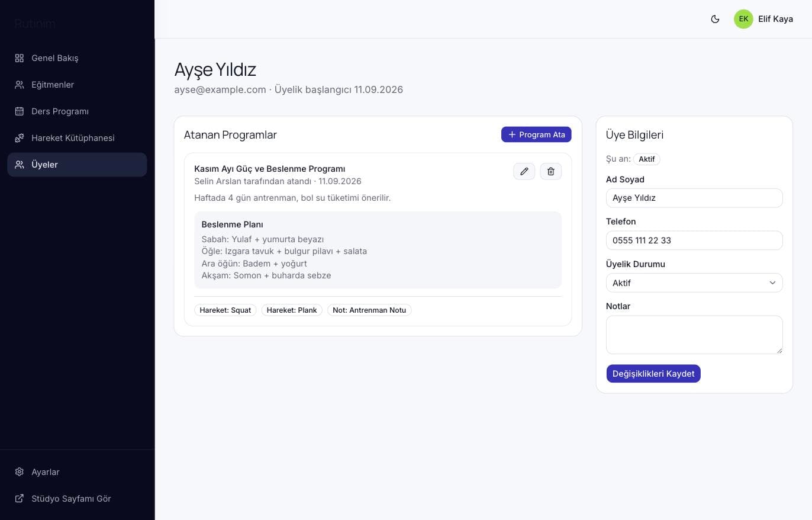This screenshot has width=812, height=520.
Task: Click the Hareket Kütüphanesi dumbbell icon
Action: [x=20, y=138]
